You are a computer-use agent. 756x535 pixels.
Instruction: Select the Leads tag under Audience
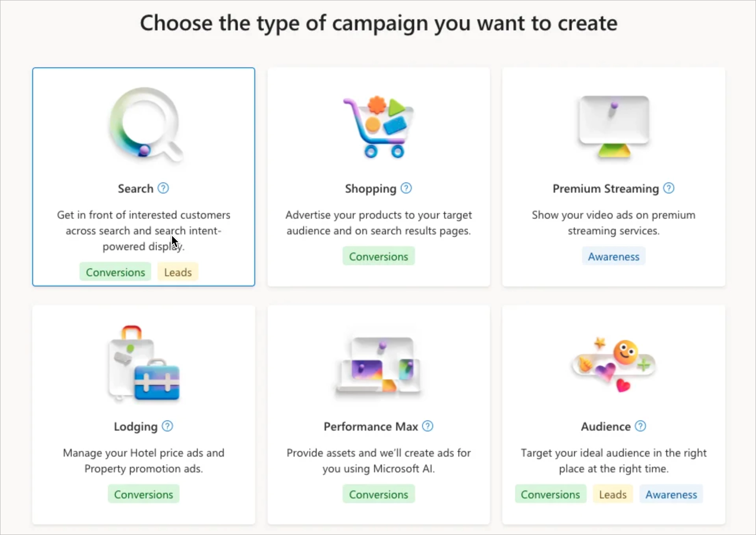pyautogui.click(x=612, y=494)
